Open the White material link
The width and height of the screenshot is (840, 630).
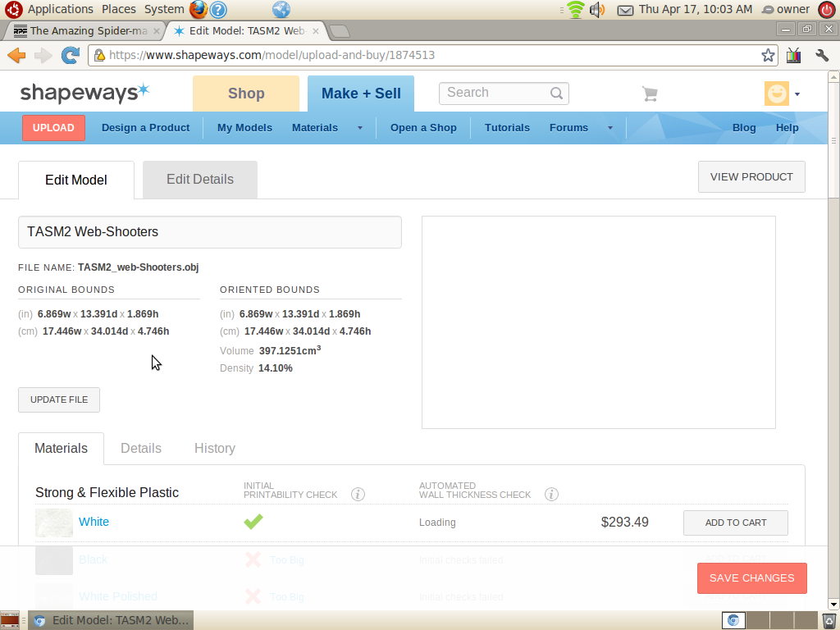coord(94,522)
